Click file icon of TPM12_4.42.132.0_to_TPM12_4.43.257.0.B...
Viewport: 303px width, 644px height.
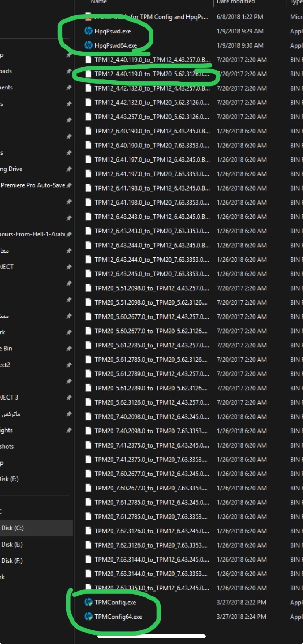pos(88,88)
